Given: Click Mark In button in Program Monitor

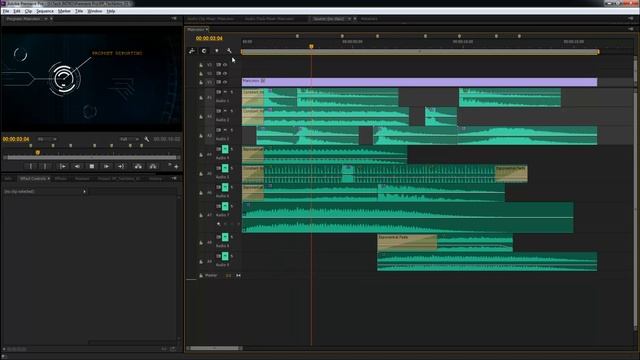Looking at the screenshot, I should click(x=31, y=166).
